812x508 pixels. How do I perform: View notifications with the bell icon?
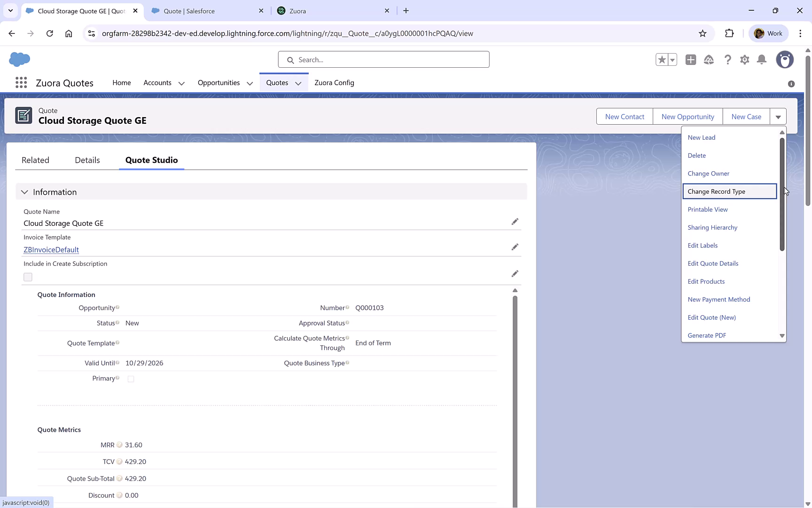[x=762, y=60]
